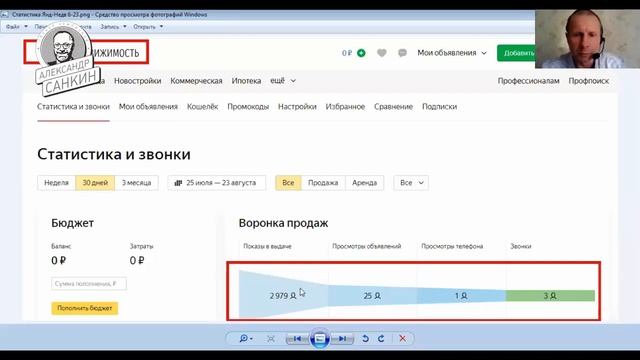Go to Новостройки section
This screenshot has width=640, height=360.
tap(138, 81)
